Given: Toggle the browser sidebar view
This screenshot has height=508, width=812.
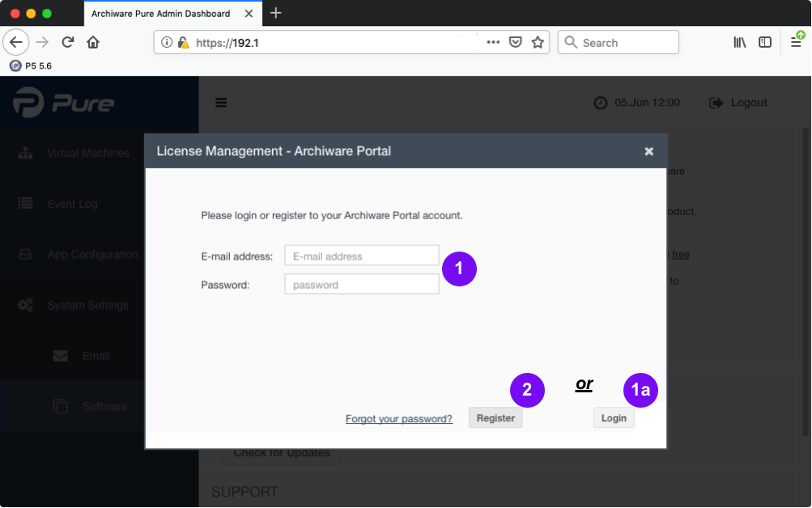Looking at the screenshot, I should point(765,42).
